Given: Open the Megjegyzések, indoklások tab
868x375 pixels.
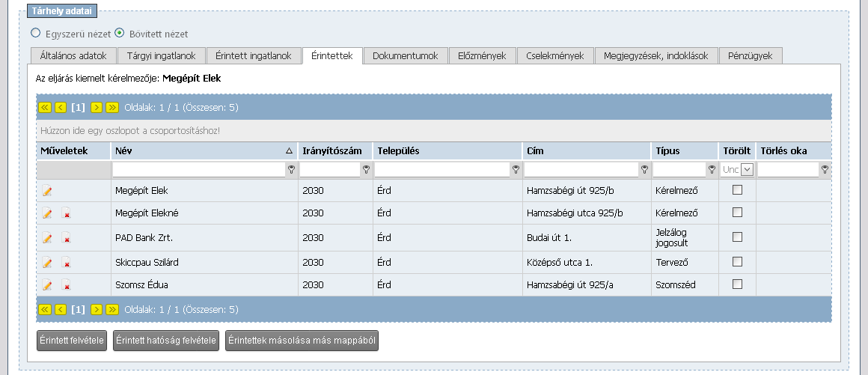Looking at the screenshot, I should 656,56.
